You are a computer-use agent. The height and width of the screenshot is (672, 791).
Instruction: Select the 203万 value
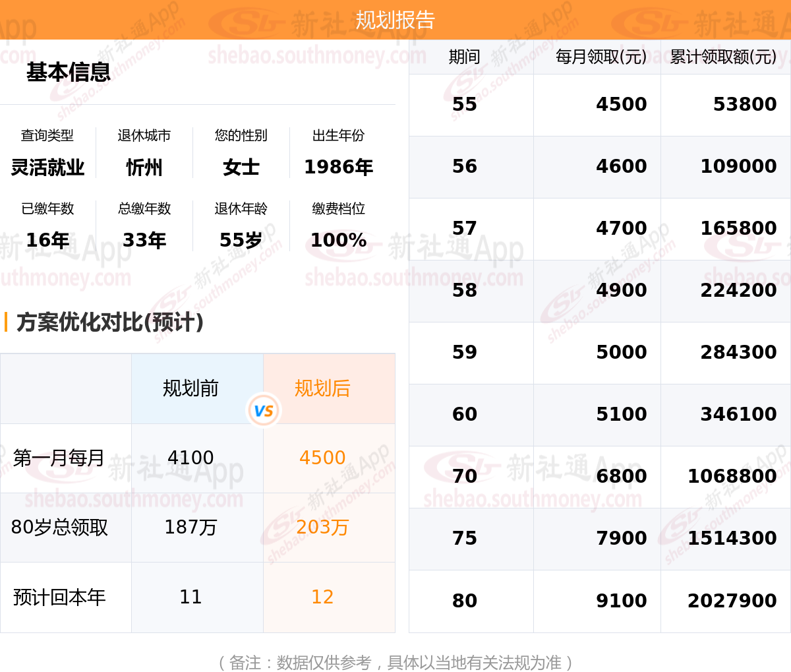(x=322, y=528)
